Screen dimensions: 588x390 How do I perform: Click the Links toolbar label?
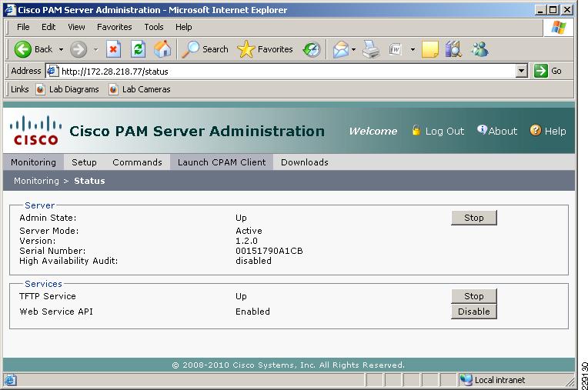click(19, 89)
